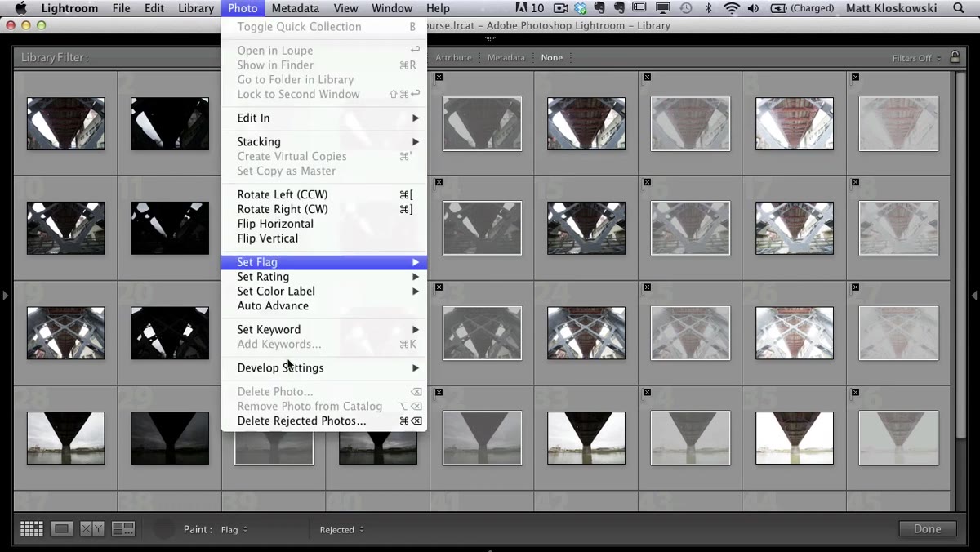
Task: Select the None filter option
Action: (x=552, y=58)
